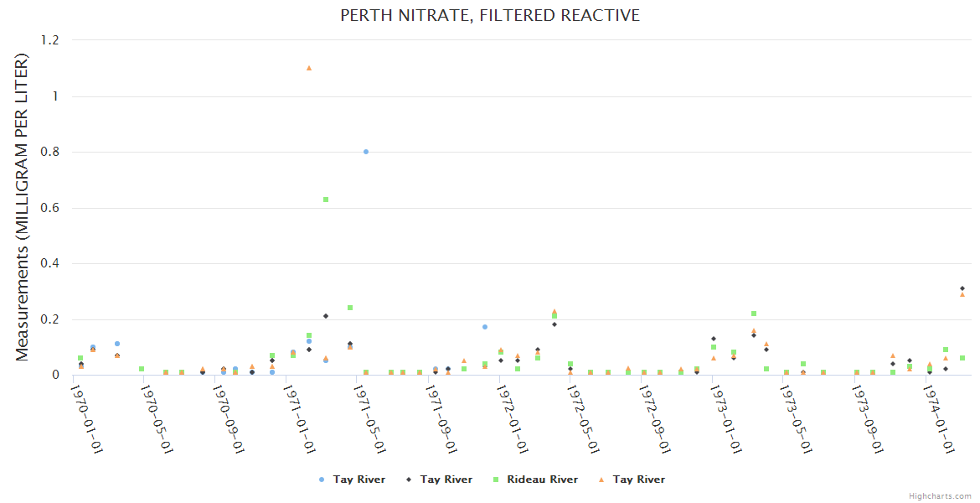Select the blue circle point near 0.17

tap(484, 327)
